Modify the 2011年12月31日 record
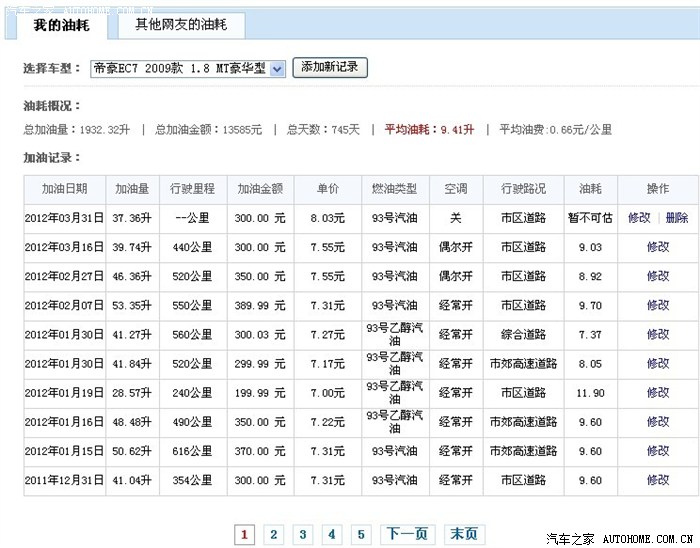 [x=657, y=480]
